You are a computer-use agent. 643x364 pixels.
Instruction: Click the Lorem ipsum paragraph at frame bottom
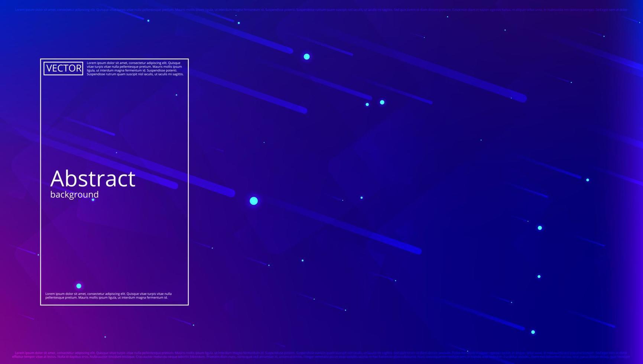(x=108, y=296)
